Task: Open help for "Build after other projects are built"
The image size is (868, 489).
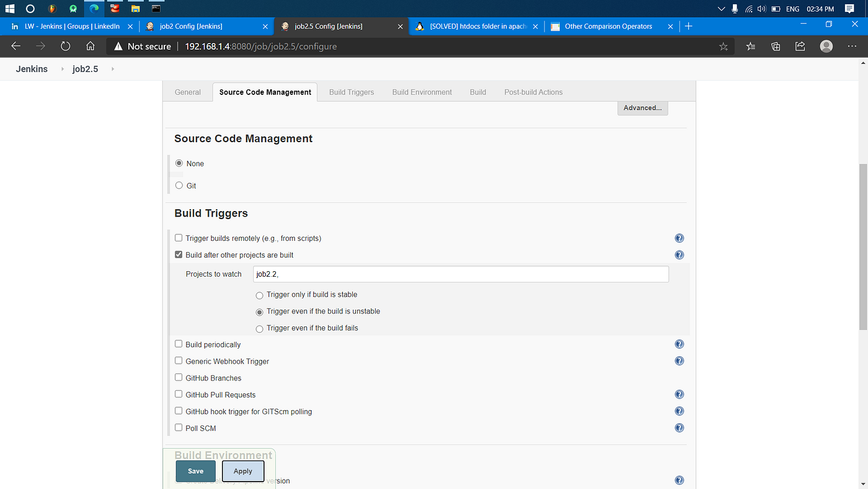Action: coord(679,254)
